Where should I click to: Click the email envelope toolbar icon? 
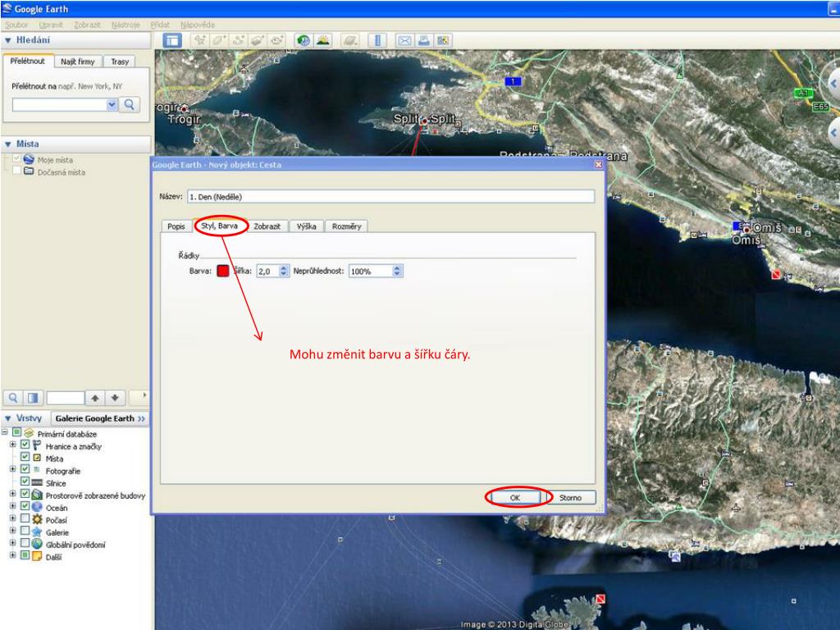click(x=404, y=40)
